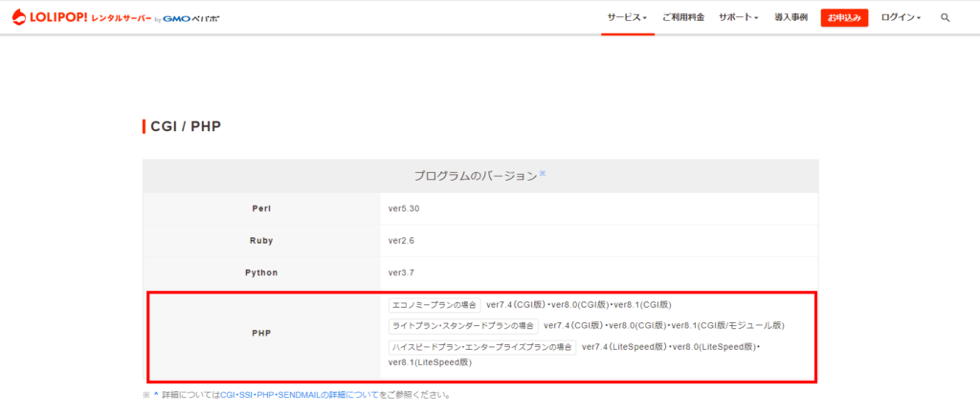The image size is (980, 415).
Task: Select the Ruby row header cell
Action: tap(260, 240)
